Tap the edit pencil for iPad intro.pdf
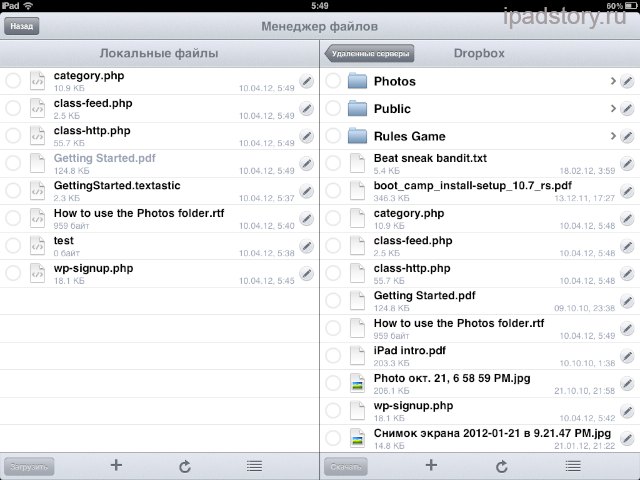This screenshot has width=640, height=480. tap(627, 356)
